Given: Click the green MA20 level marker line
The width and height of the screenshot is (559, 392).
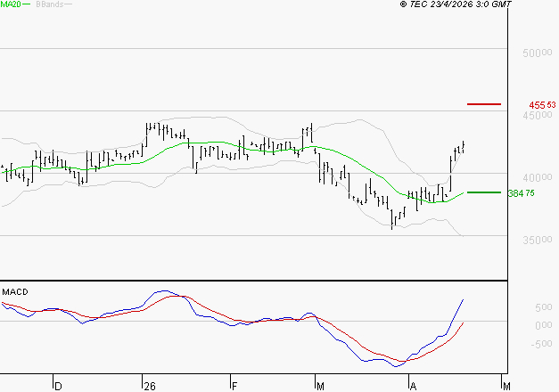Looking at the screenshot, I should tap(484, 192).
